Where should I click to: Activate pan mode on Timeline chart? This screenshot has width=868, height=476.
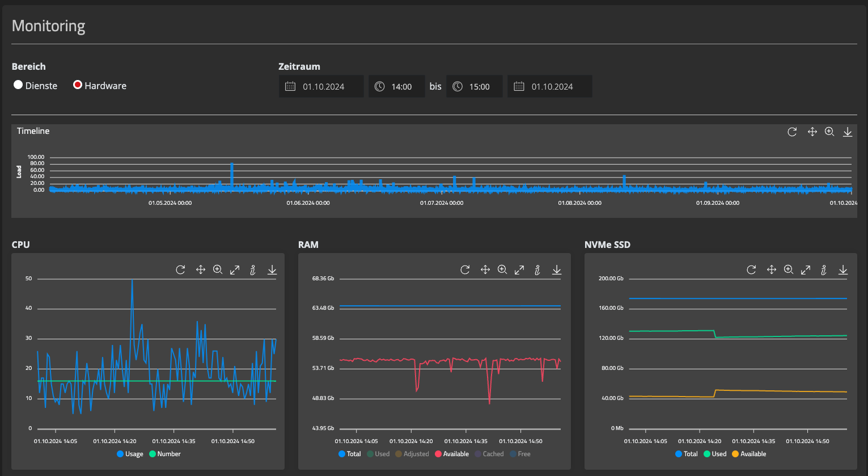point(812,132)
